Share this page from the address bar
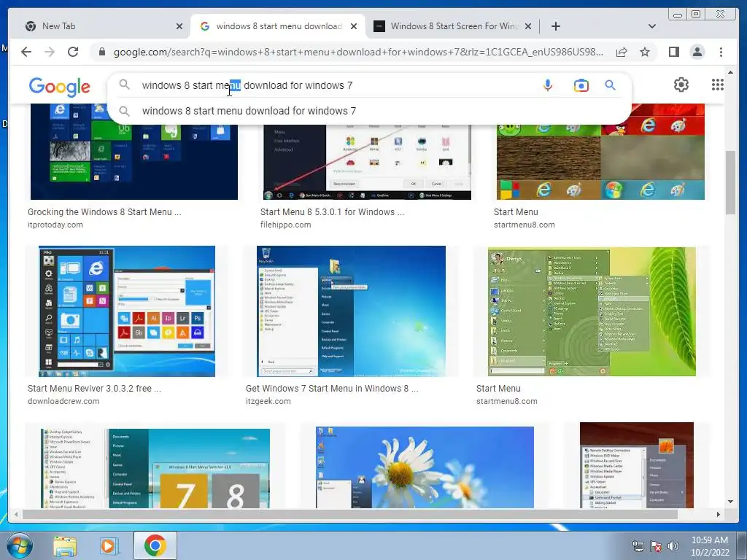This screenshot has height=560, width=747. pyautogui.click(x=622, y=52)
